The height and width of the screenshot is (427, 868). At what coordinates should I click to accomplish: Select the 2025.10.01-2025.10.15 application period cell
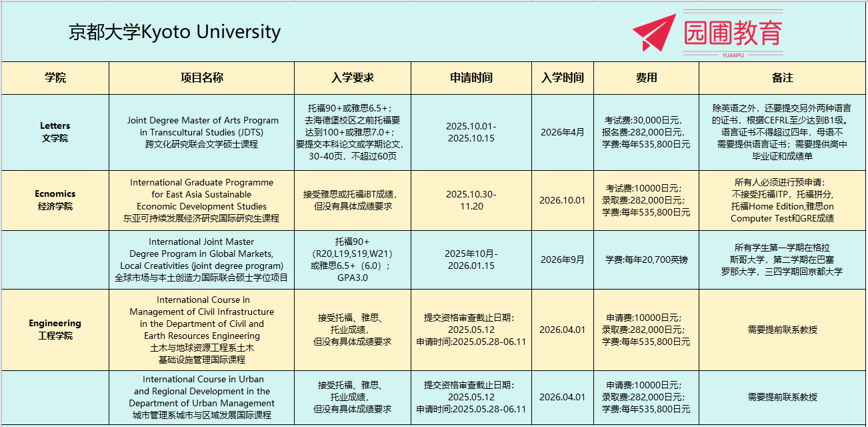(x=471, y=132)
